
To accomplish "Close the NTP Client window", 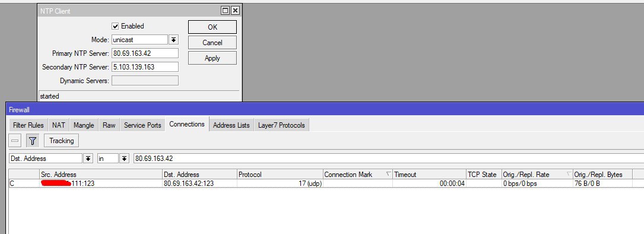I will coord(235,11).
